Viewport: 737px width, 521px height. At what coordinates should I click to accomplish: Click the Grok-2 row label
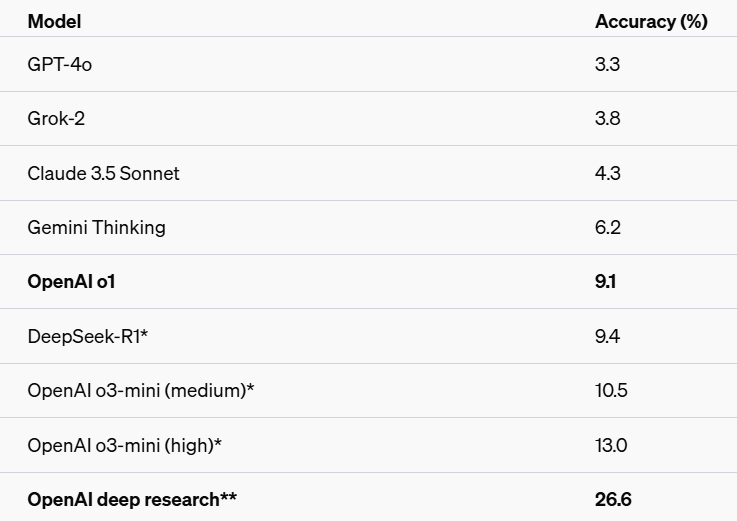click(x=56, y=118)
